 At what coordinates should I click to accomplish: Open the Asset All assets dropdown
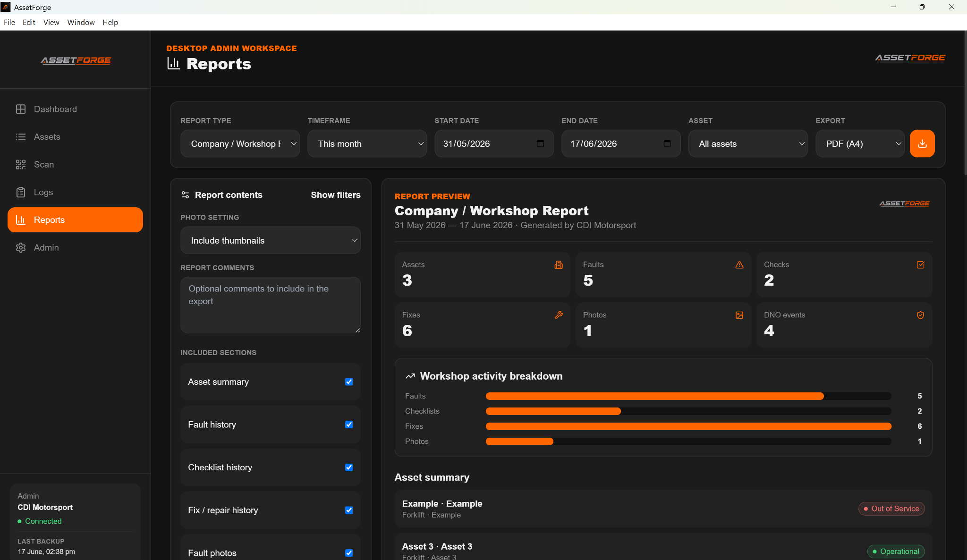(748, 144)
